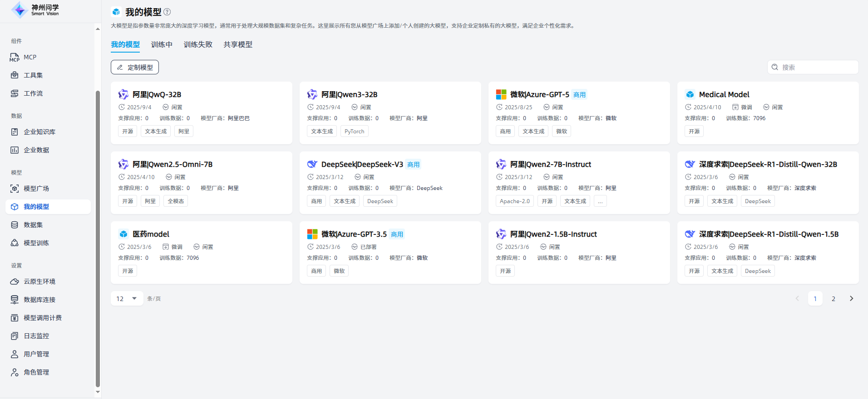The image size is (868, 399).
Task: Go to page 2 of the models
Action: pos(833,298)
